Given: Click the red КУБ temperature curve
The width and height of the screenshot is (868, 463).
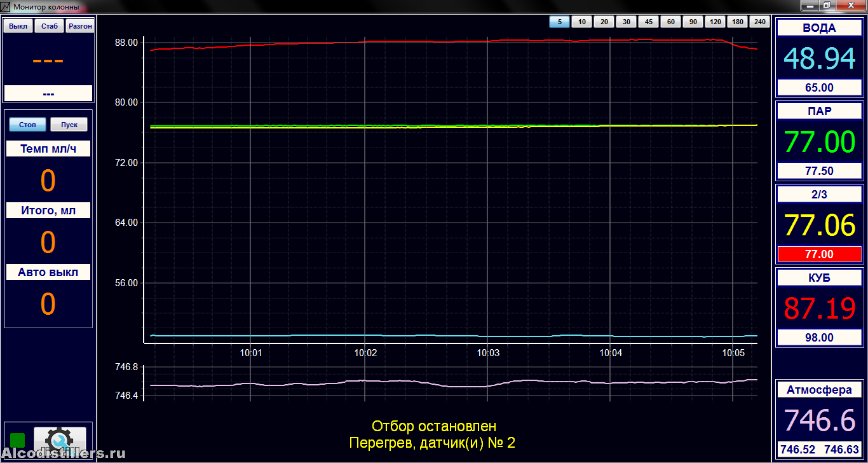Looking at the screenshot, I should coord(445,41).
